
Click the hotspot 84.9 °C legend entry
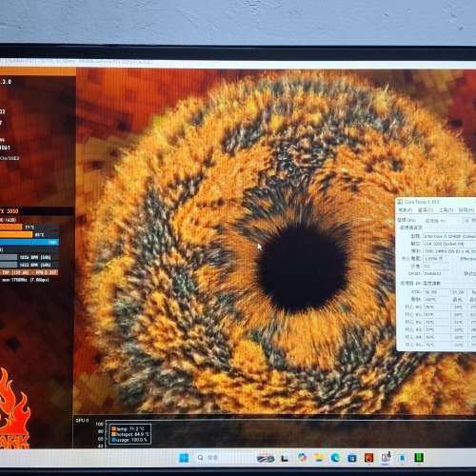[x=130, y=434]
